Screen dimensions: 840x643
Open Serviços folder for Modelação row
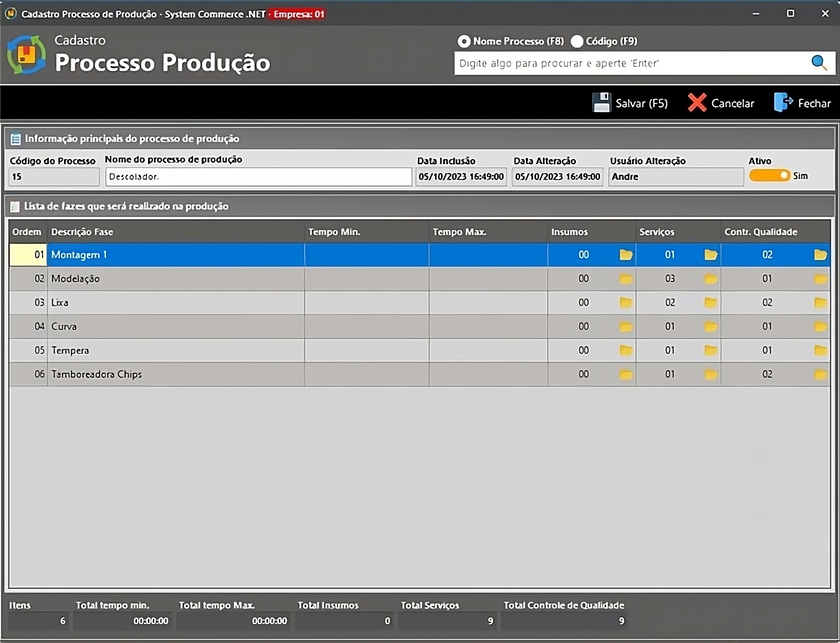(x=710, y=279)
